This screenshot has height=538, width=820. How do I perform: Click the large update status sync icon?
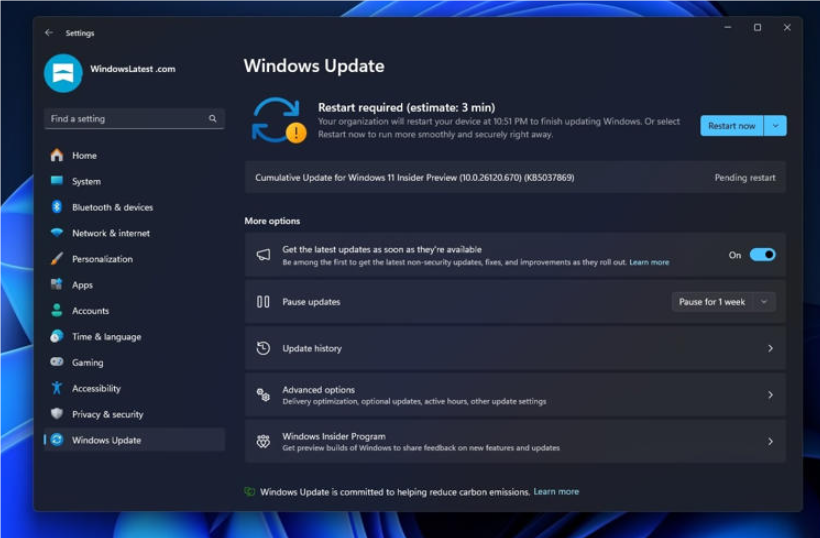tap(278, 120)
